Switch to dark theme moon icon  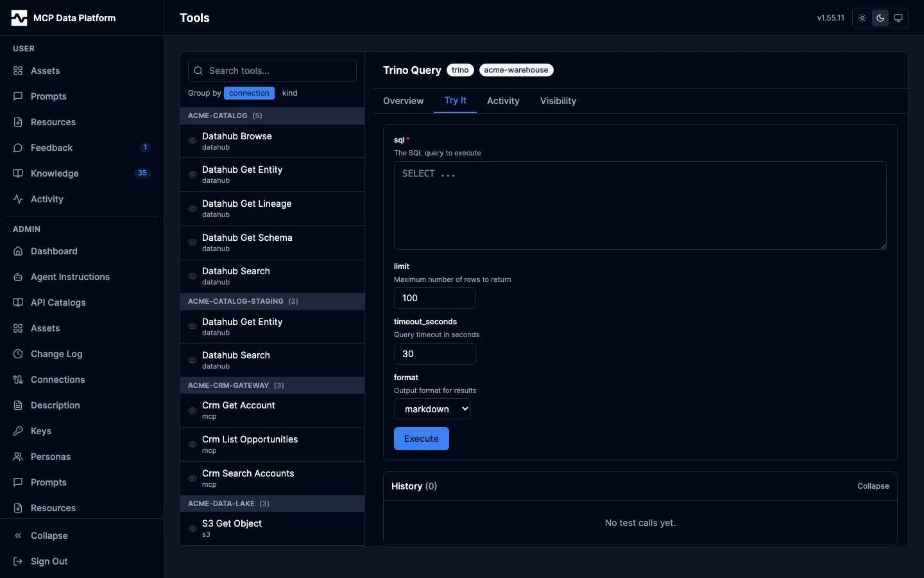880,18
